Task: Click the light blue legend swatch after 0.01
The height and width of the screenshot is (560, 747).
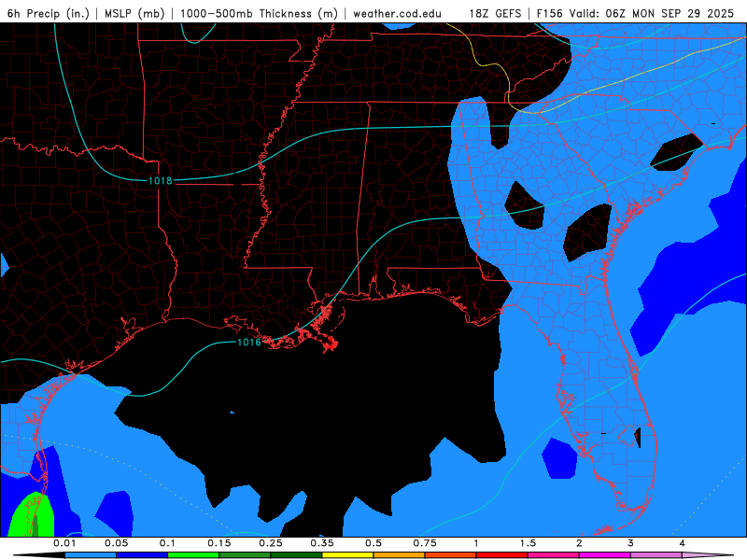Action: [x=91, y=555]
